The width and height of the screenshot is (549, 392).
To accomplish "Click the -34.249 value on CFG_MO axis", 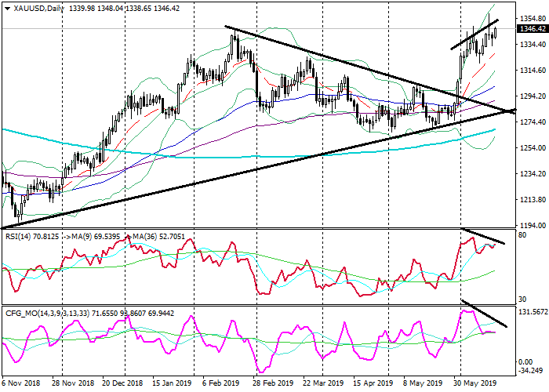I will 529,370.
